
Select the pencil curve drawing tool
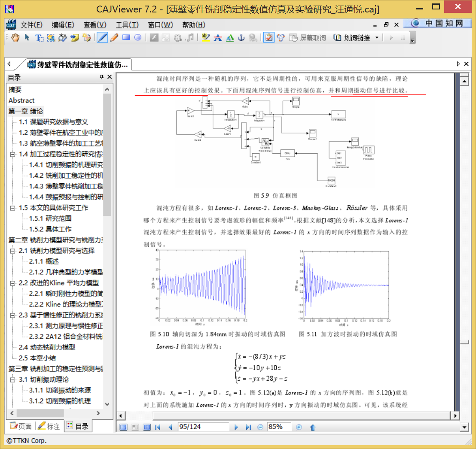pyautogui.click(x=114, y=38)
